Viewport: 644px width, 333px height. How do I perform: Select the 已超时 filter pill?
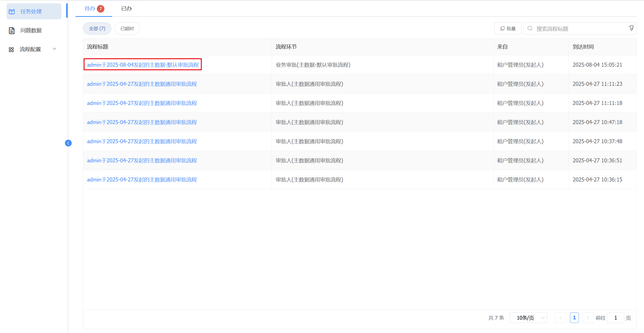click(127, 28)
